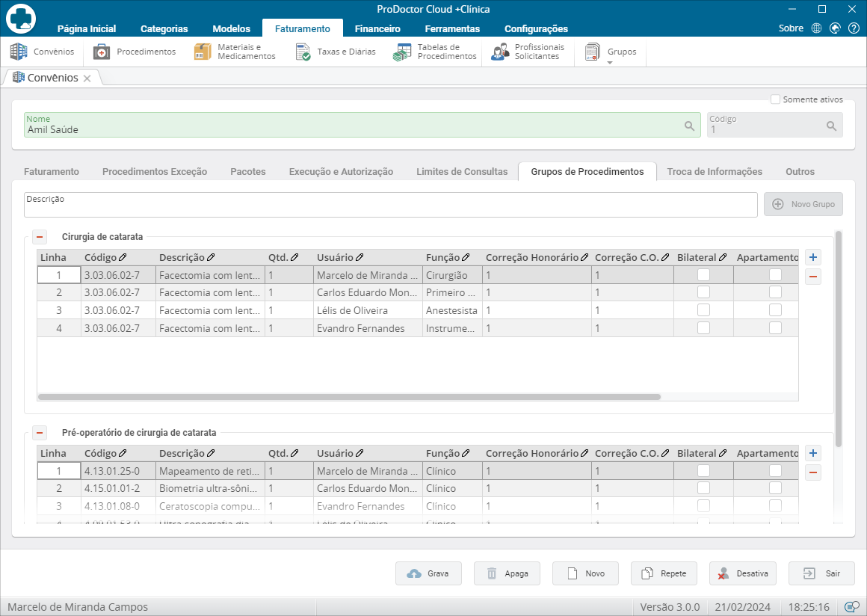Switch to the Página Inicial ribbon tab
The height and width of the screenshot is (616, 867).
87,28
